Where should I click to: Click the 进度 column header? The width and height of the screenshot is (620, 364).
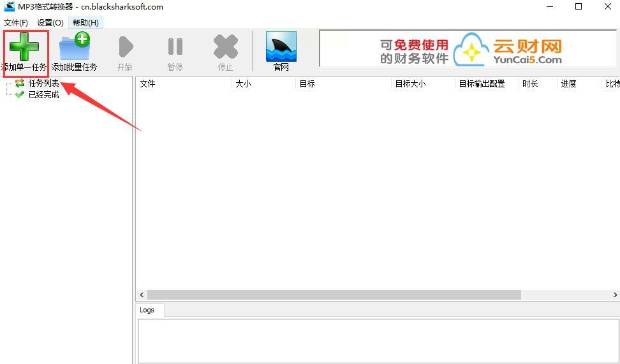[579, 84]
